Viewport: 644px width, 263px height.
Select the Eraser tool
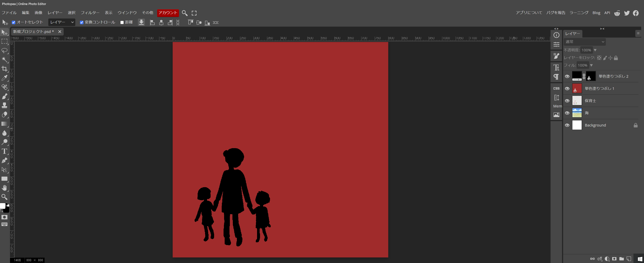coord(4,115)
